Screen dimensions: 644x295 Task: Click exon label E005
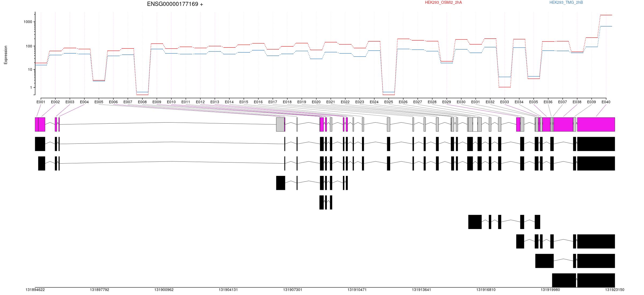tap(99, 102)
